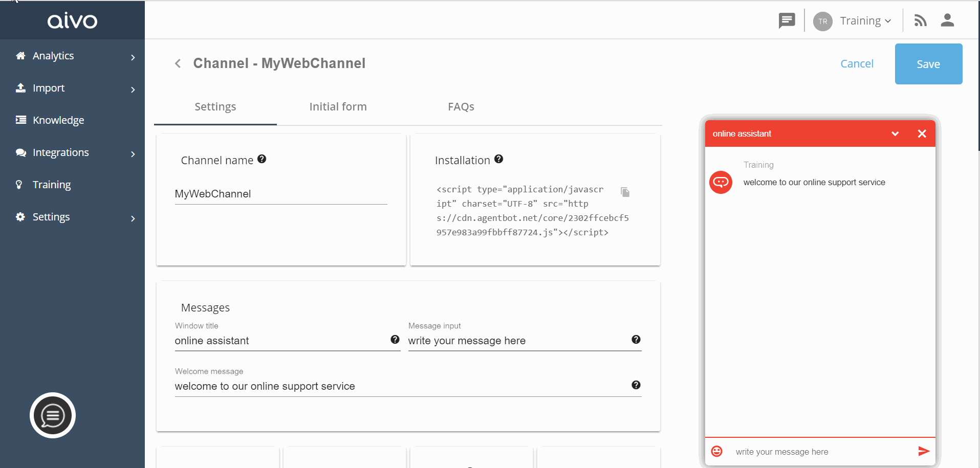Screen dimensions: 980x468
Task: Click the 'online assistant' preview title
Action: point(742,134)
